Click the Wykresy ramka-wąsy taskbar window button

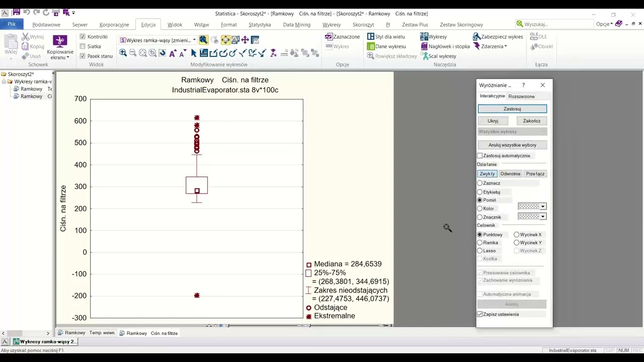point(44,341)
